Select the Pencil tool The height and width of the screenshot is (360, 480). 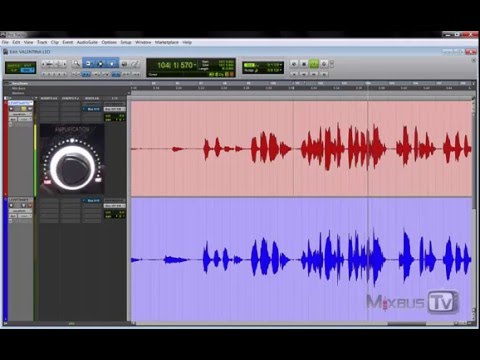coord(135,64)
